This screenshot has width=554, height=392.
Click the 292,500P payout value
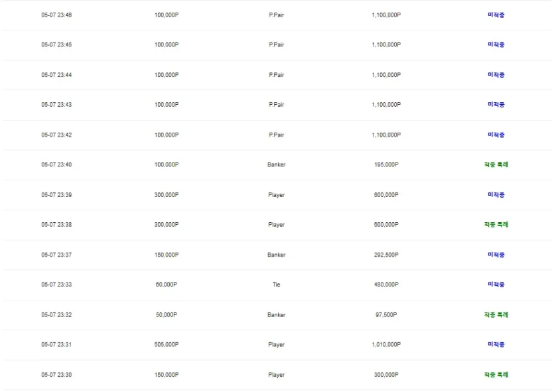386,255
